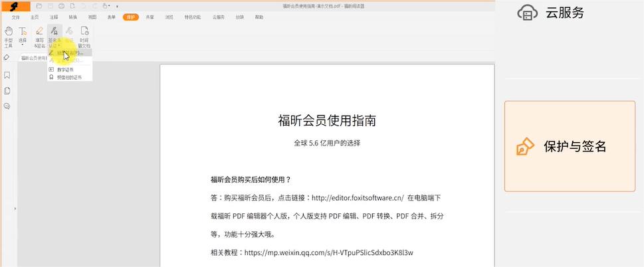Click the 填写&签名 fill and sign tool
644x267 pixels.
point(39,37)
